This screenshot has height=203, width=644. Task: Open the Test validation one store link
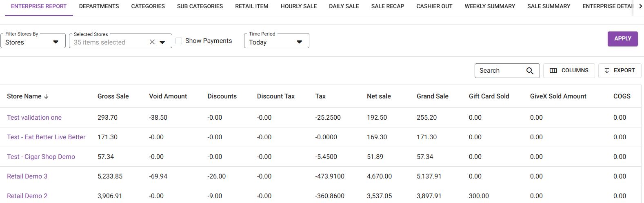[x=34, y=118]
